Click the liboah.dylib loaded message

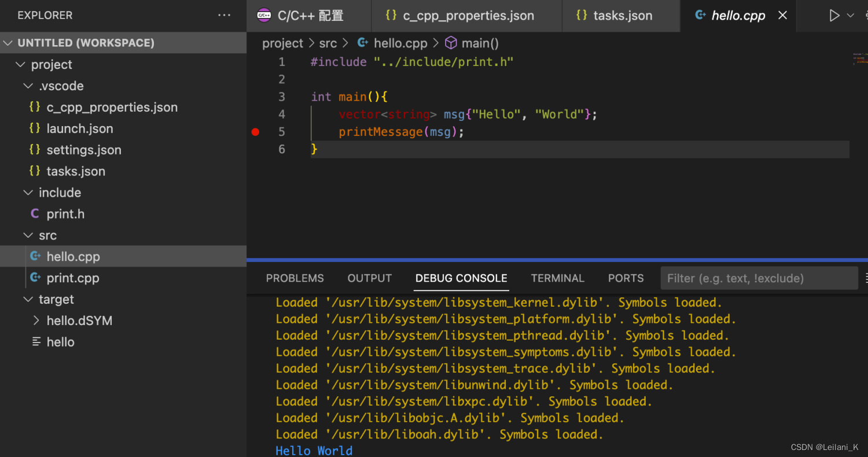point(440,434)
